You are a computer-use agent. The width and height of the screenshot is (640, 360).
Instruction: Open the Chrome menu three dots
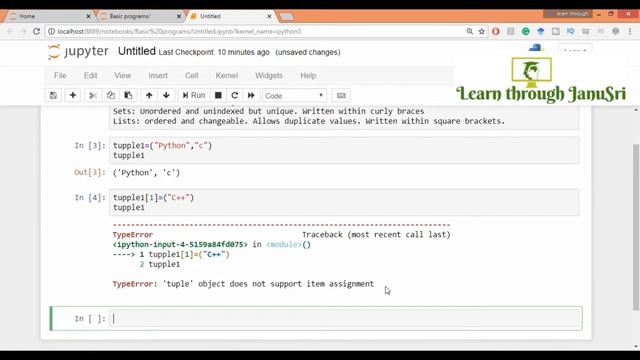(630, 31)
